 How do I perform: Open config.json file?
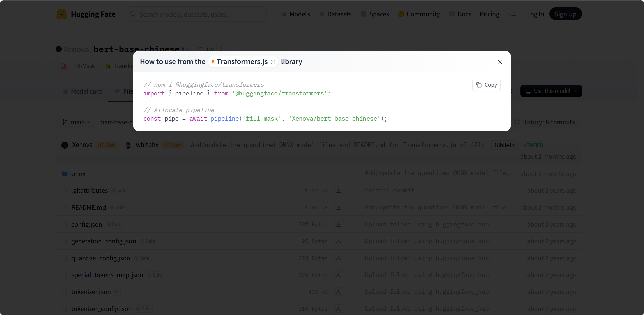point(87,225)
